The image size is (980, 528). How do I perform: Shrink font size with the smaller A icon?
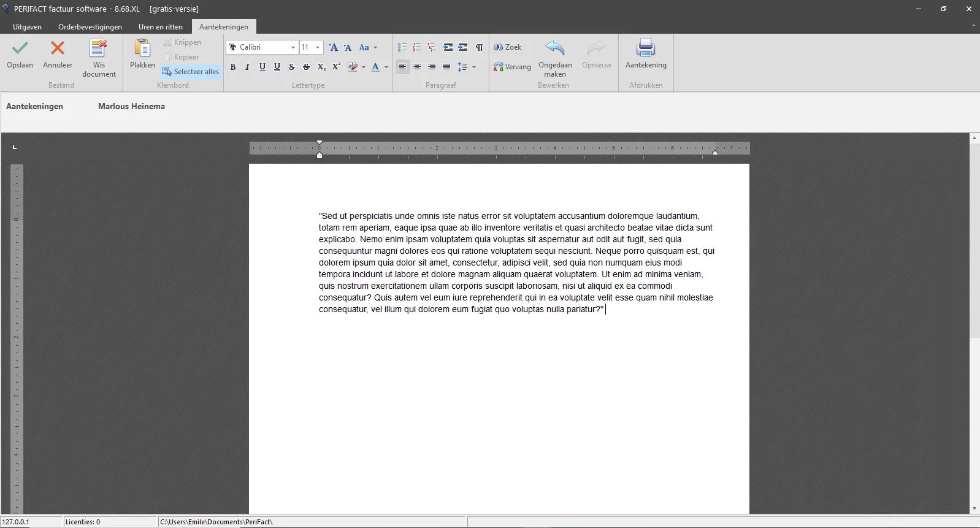[348, 47]
